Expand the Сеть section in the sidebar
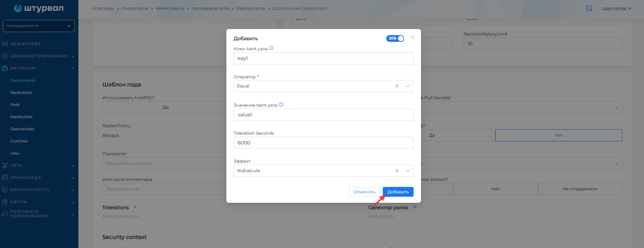This screenshot has width=644, height=248. [37, 165]
